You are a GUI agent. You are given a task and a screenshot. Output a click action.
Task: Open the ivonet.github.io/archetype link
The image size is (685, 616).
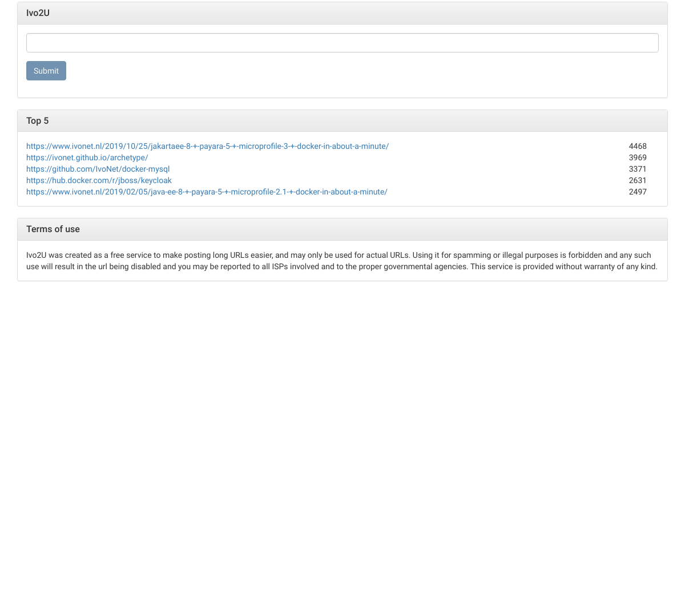coord(87,157)
